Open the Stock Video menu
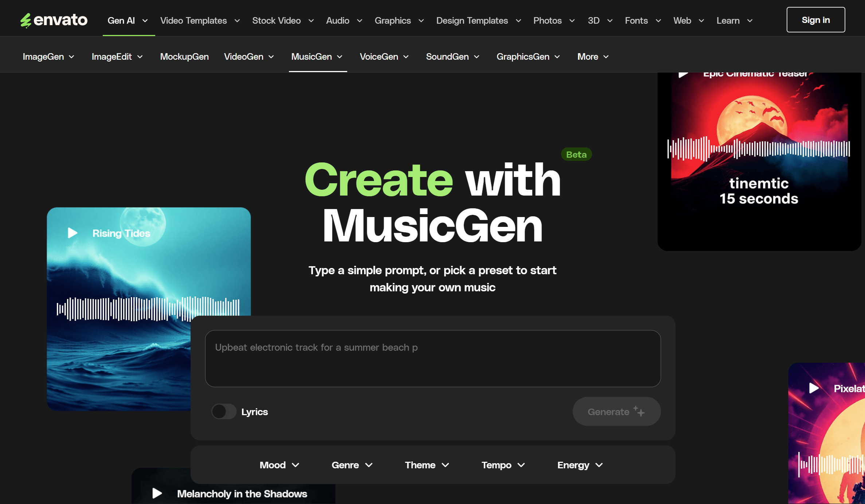This screenshot has height=504, width=865. pos(283,21)
